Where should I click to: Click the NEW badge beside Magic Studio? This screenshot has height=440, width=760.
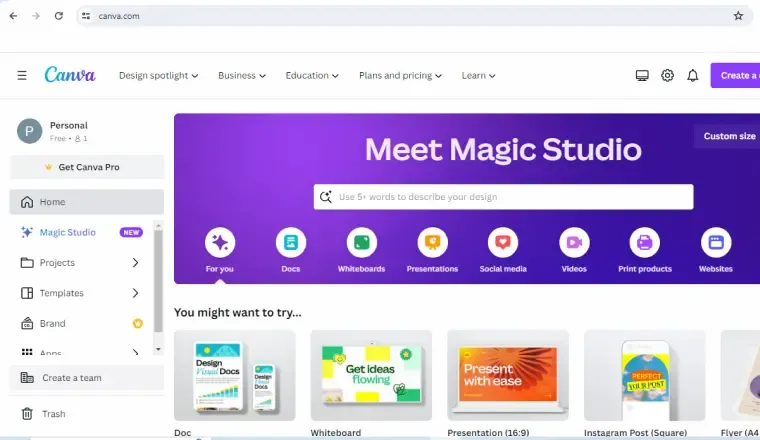[131, 233]
